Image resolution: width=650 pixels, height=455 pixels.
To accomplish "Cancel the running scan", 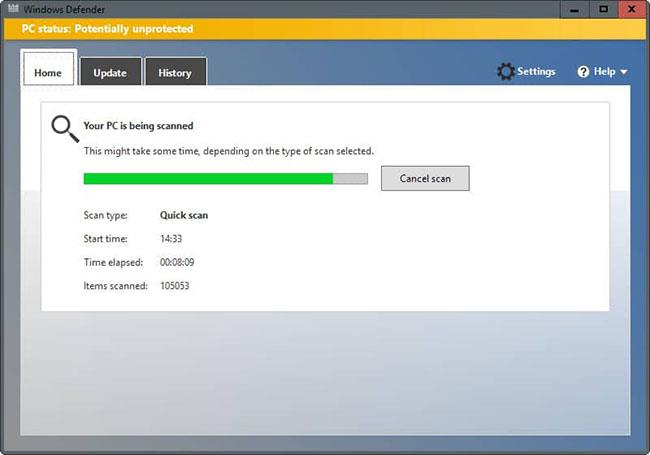I will tap(425, 179).
